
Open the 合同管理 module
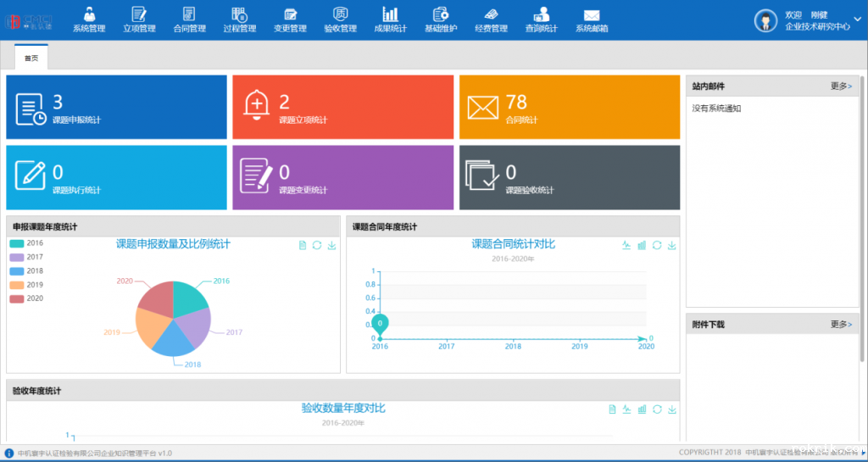point(189,19)
